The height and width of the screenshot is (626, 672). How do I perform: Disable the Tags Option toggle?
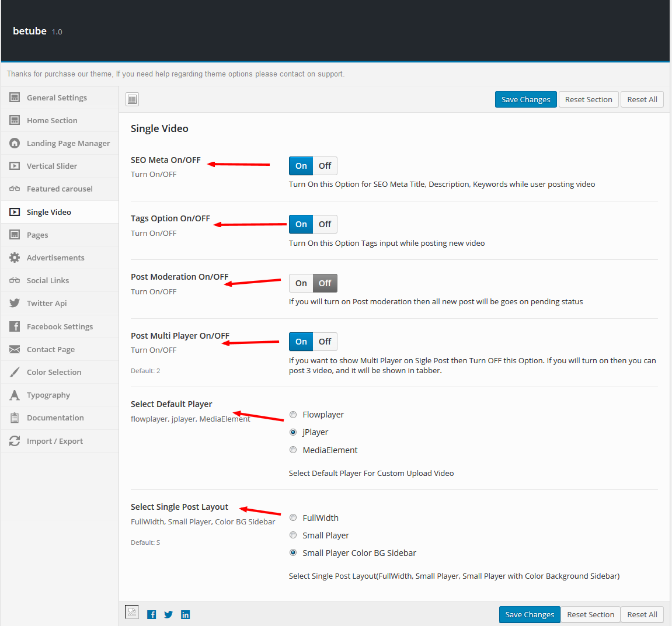(x=325, y=224)
